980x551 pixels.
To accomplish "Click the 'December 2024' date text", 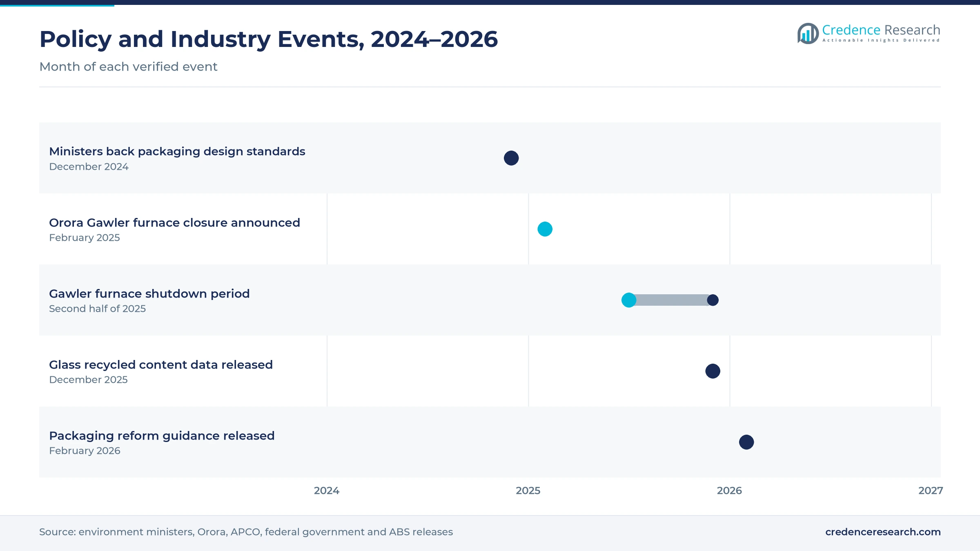I will tap(89, 167).
